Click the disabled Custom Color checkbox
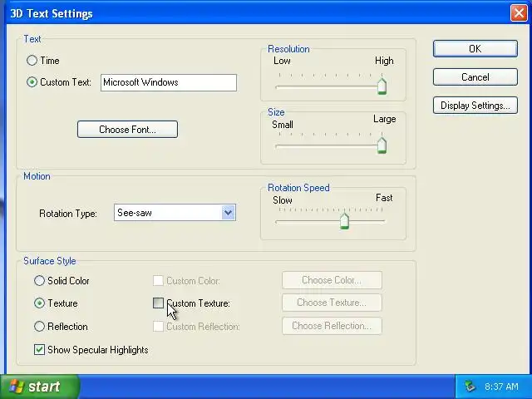532x399 pixels. click(x=158, y=281)
